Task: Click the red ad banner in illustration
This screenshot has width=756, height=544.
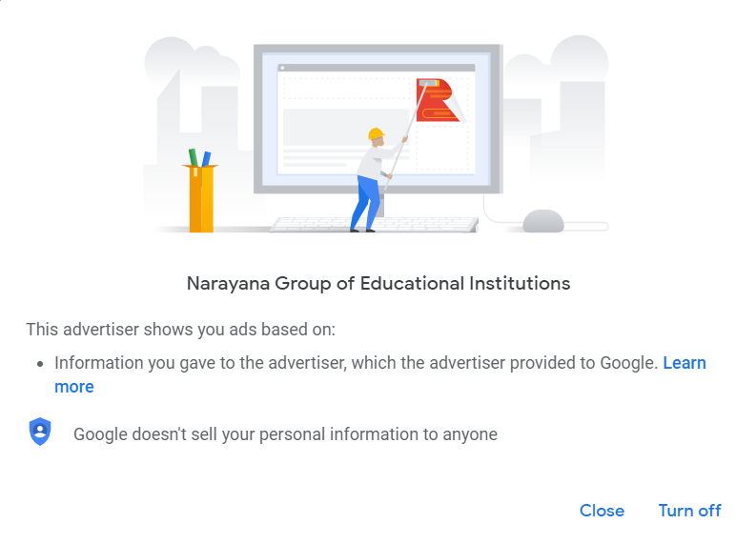Action: pyautogui.click(x=438, y=101)
